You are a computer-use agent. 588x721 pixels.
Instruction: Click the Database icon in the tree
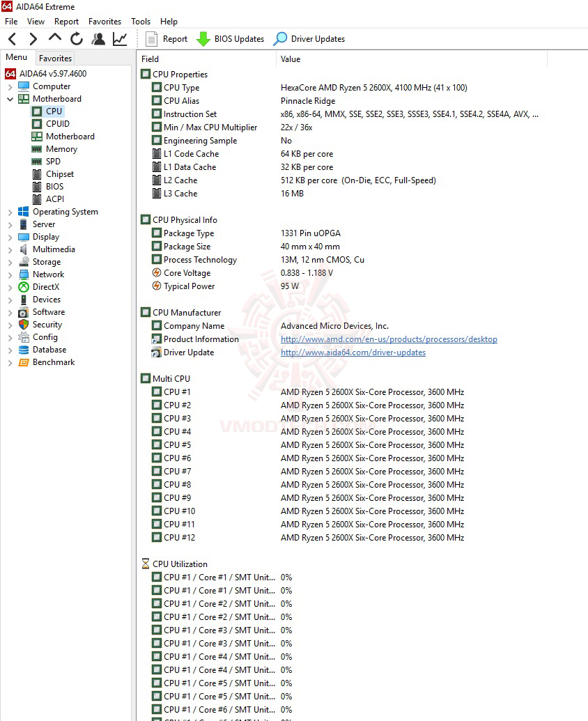click(24, 350)
